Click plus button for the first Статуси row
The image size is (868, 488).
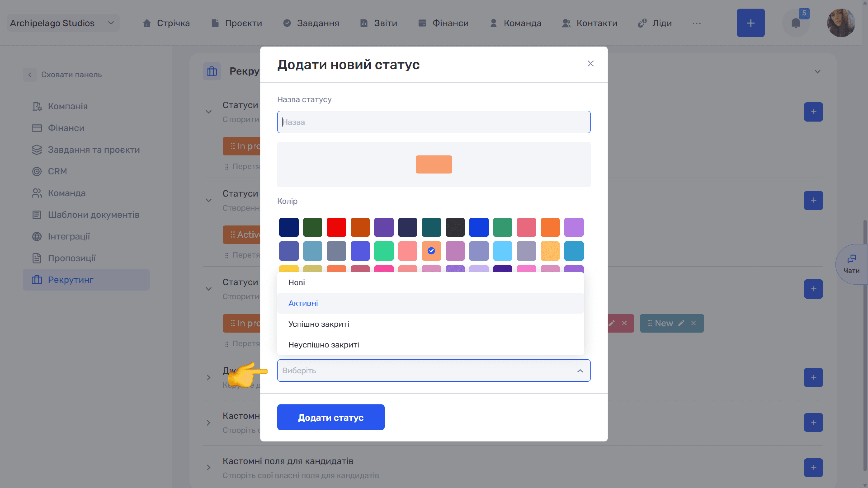point(813,112)
